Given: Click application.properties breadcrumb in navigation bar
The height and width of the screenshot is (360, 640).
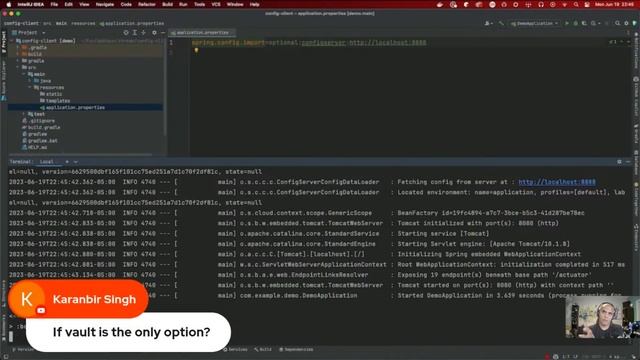Looking at the screenshot, I should tap(131, 23).
